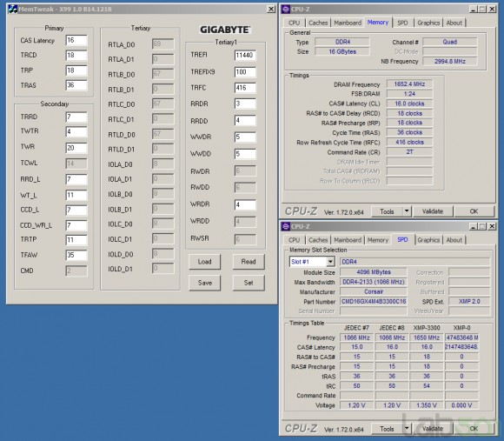This screenshot has width=504, height=441.
Task: Click the MemTweak title bar app icon
Action: [12, 9]
